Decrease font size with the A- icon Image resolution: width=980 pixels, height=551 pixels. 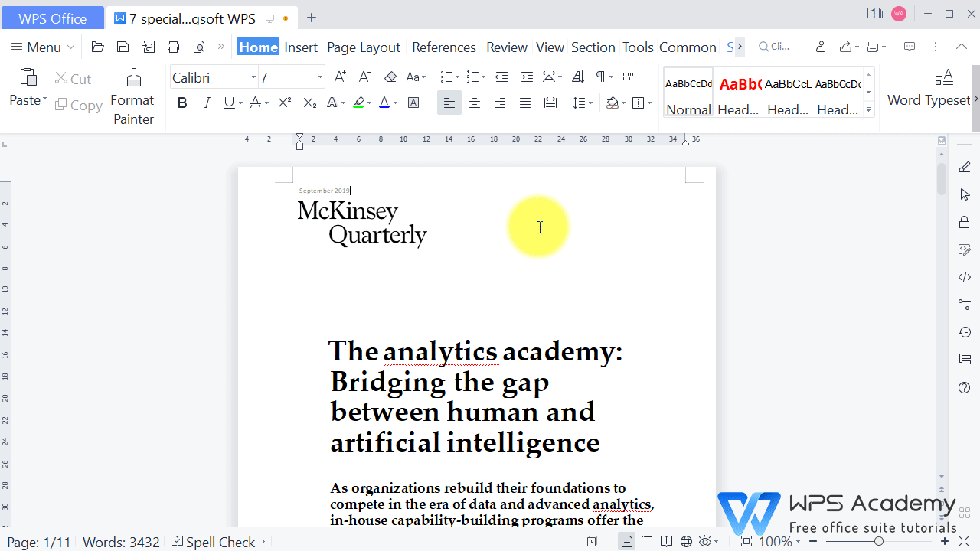pos(365,77)
